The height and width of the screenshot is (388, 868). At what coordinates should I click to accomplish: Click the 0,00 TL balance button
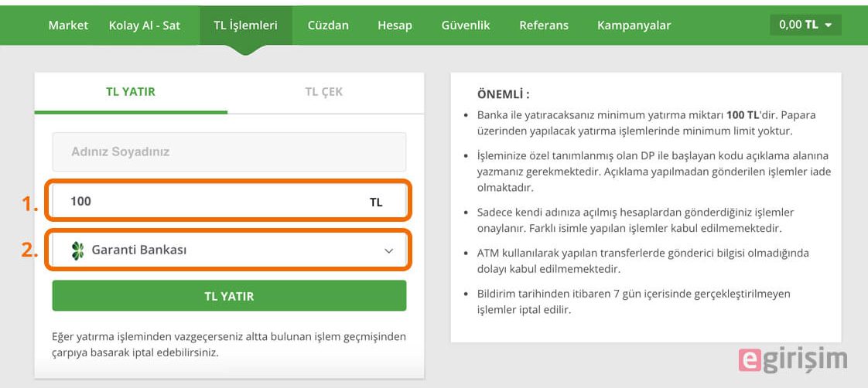[805, 25]
